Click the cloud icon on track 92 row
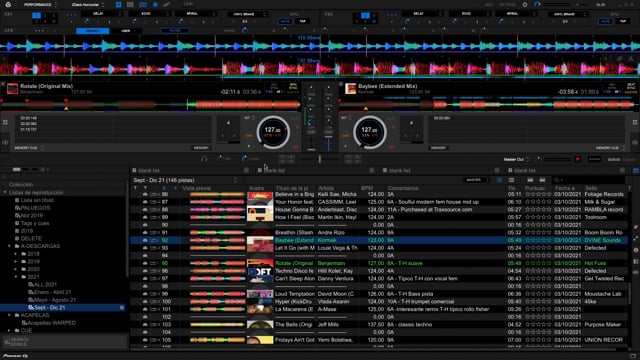This screenshot has height=360, width=640. click(145, 240)
